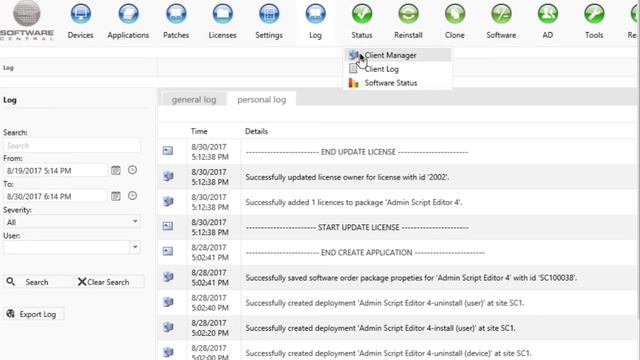This screenshot has width=640, height=360.
Task: Open the AD toolbar icon
Action: [548, 13]
